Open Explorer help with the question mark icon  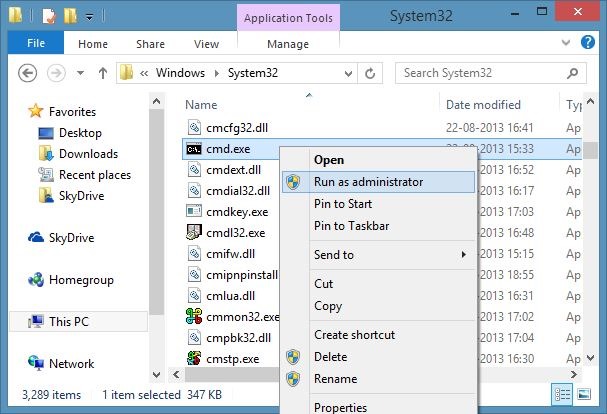point(588,42)
